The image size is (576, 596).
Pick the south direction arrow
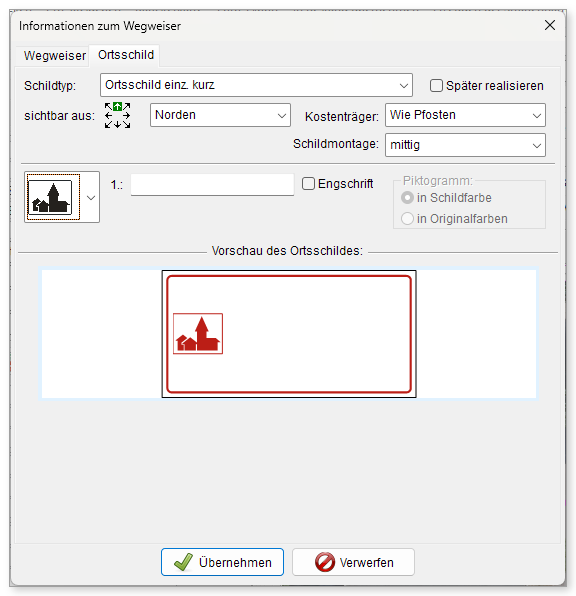pos(117,124)
